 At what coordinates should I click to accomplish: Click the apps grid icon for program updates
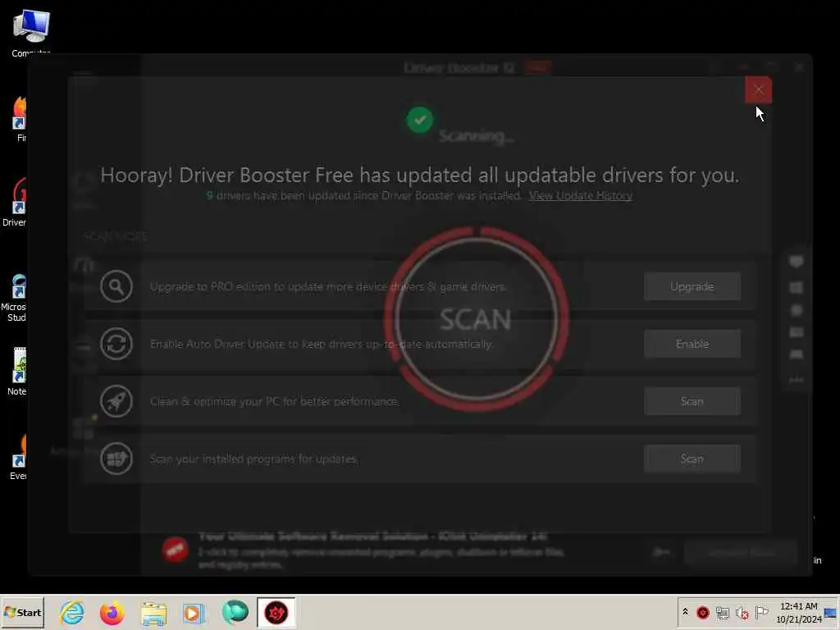pos(116,459)
